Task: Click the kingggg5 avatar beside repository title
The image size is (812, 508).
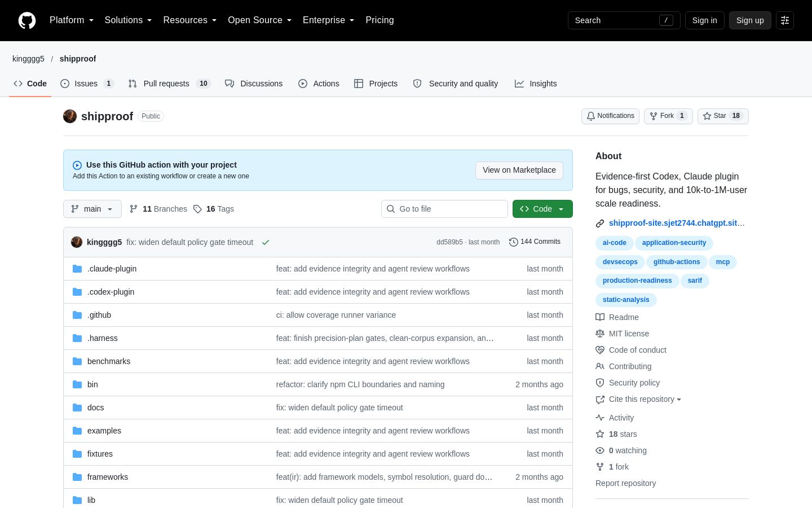Action: coord(70,116)
